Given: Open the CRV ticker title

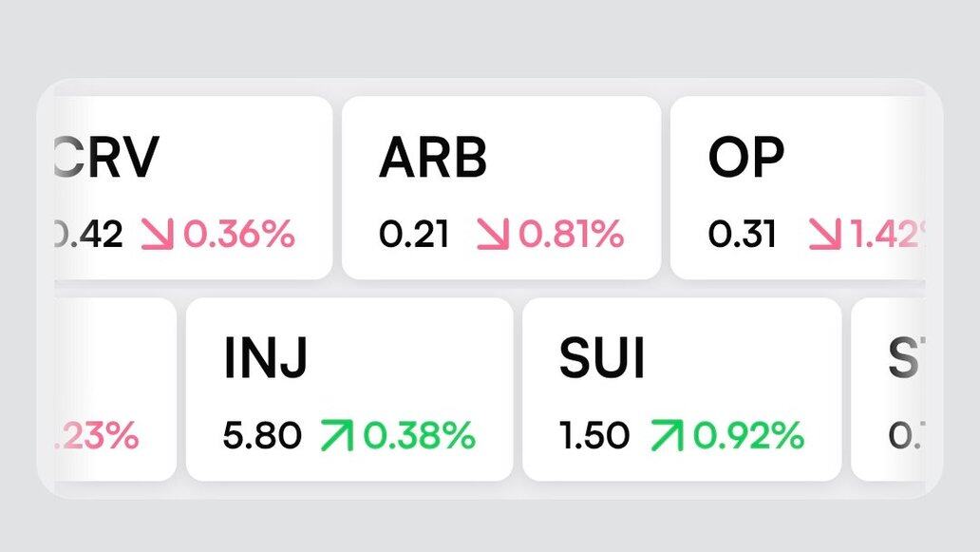Looking at the screenshot, I should pos(105,159).
